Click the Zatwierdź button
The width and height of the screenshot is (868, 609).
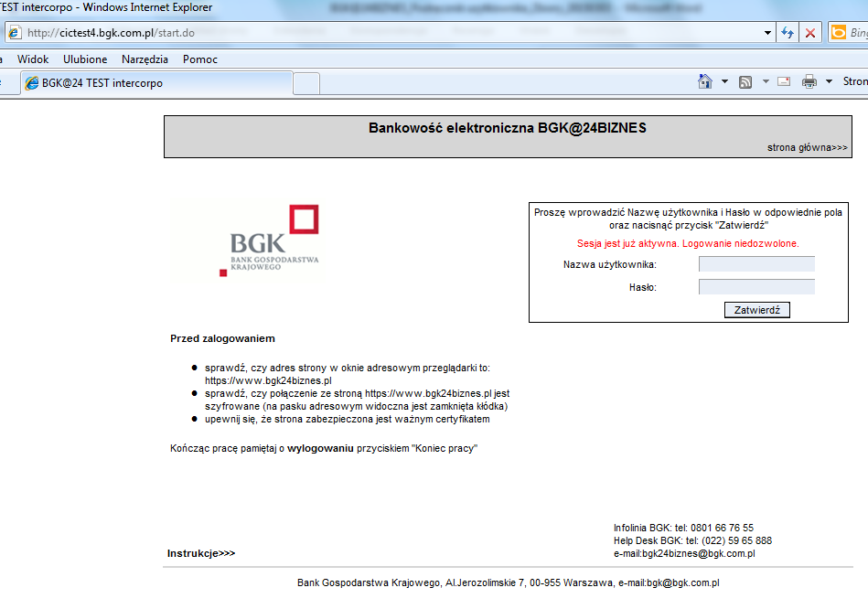[x=756, y=310]
